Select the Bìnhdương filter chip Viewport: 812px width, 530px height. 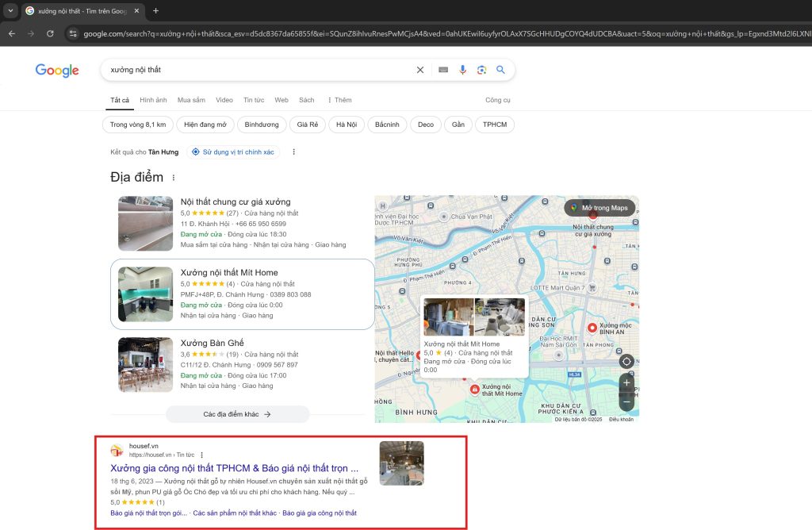[x=262, y=125]
